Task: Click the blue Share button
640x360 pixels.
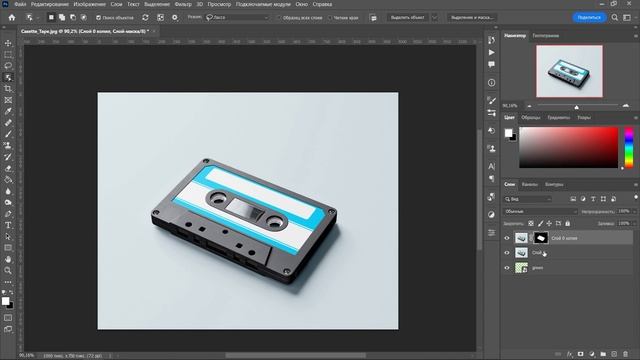Action: [589, 18]
